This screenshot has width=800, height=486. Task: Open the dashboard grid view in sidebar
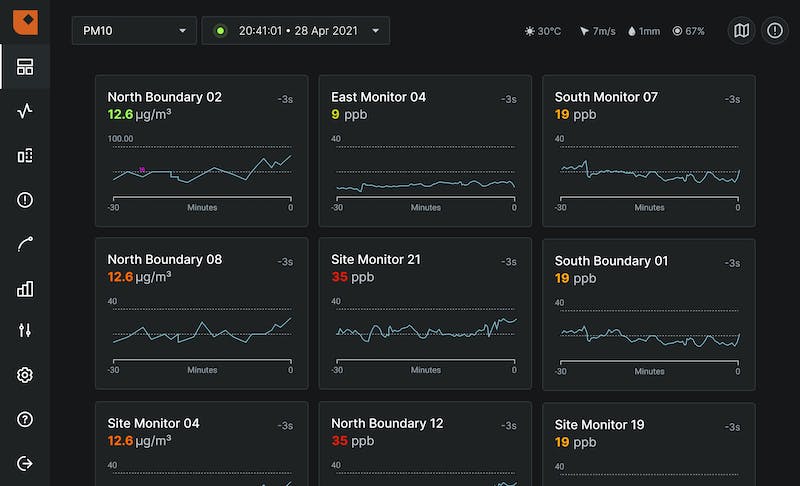point(25,67)
